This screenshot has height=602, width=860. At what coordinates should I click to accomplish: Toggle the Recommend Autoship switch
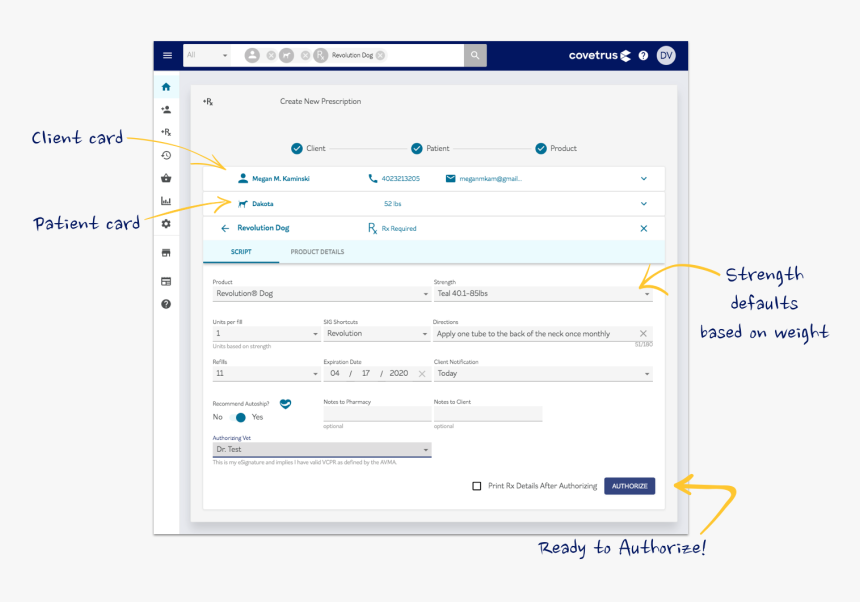(238, 417)
